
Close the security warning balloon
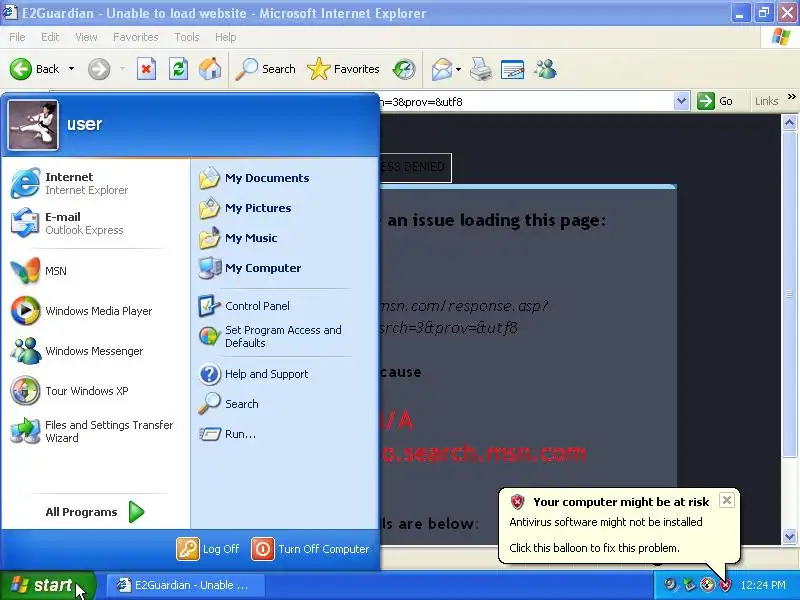point(727,500)
